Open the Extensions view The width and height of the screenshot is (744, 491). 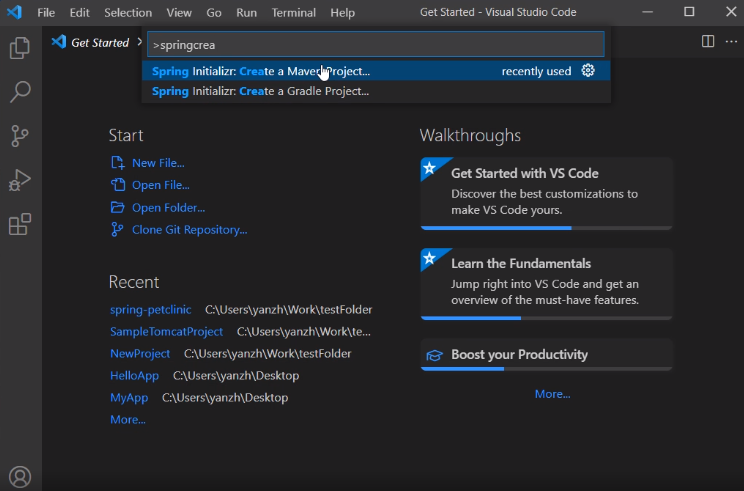pyautogui.click(x=19, y=224)
